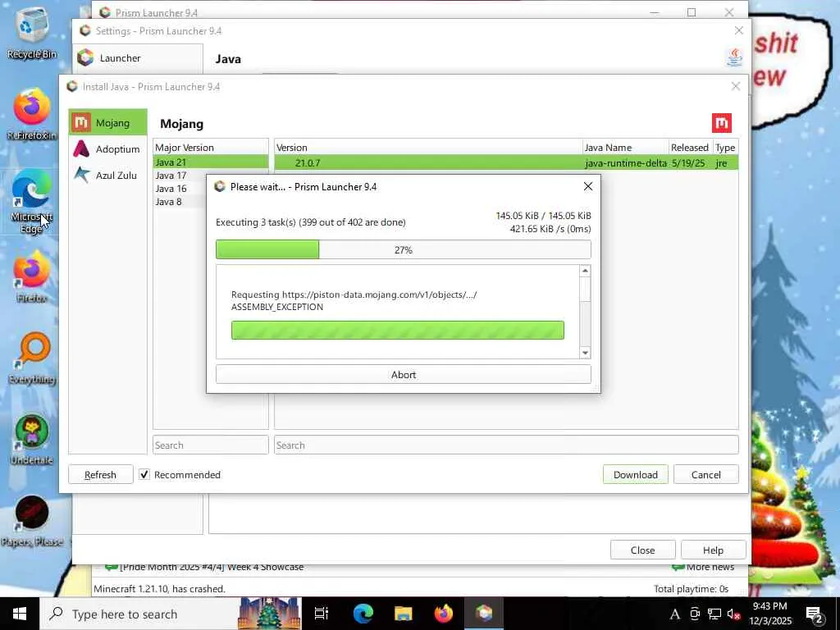The image size is (840, 630).
Task: Select Java 21 in the Major Version list
Action: (x=211, y=162)
